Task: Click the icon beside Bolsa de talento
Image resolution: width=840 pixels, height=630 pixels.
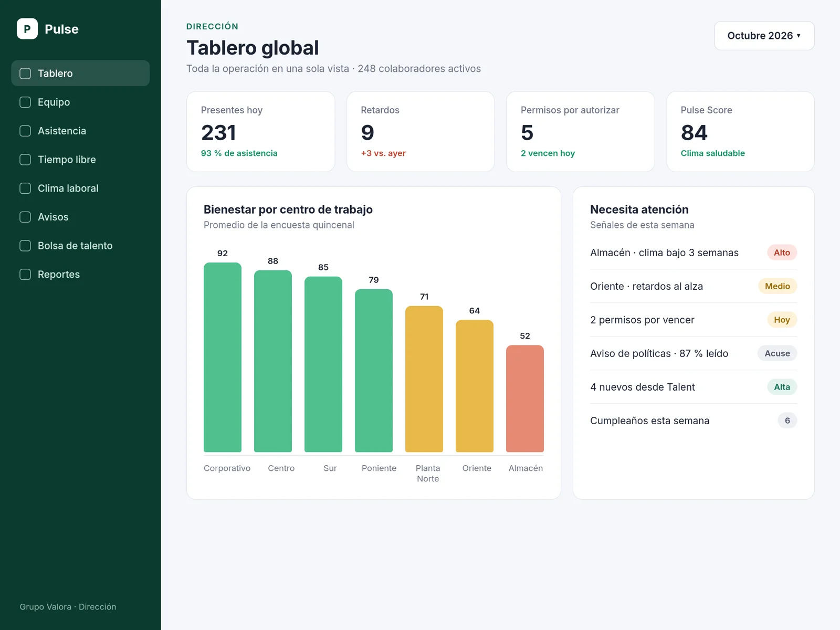Action: pyautogui.click(x=25, y=246)
